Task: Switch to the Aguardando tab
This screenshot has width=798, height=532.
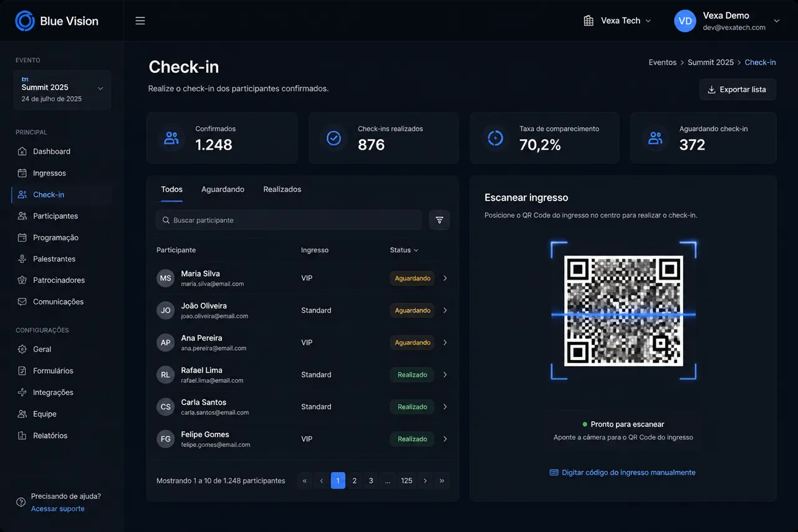Action: (223, 189)
